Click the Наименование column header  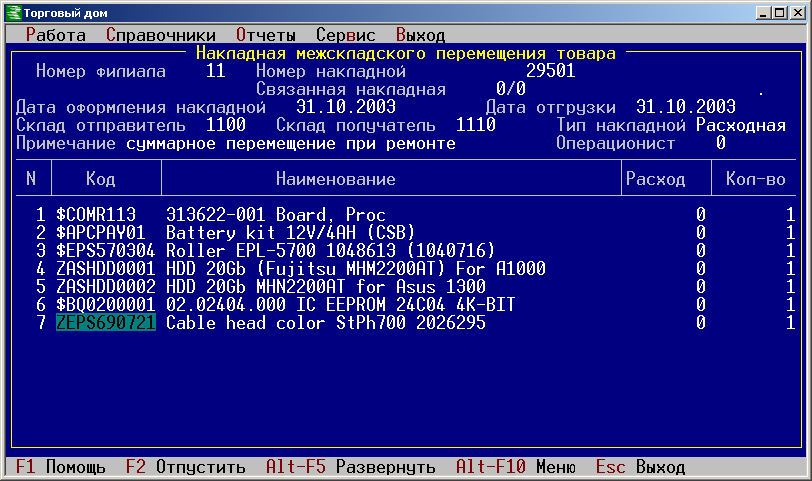pyautogui.click(x=336, y=179)
